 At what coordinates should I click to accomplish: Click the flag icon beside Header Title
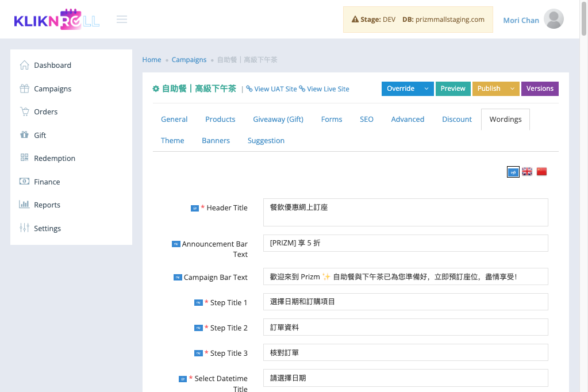tap(195, 208)
